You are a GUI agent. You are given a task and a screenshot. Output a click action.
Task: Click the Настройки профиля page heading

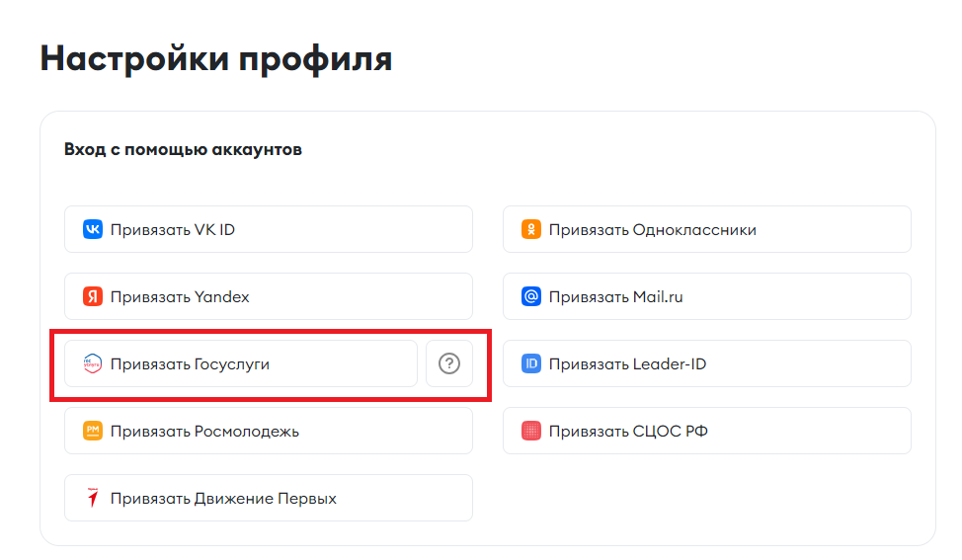(216, 59)
